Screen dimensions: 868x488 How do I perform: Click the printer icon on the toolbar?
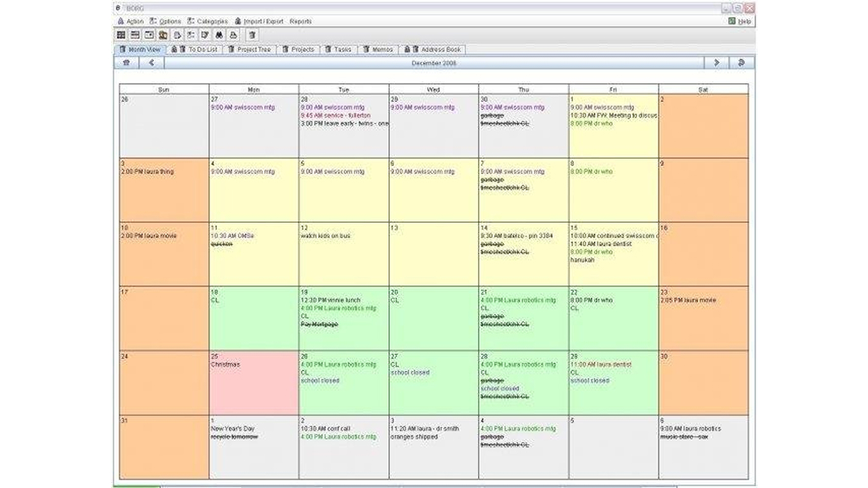point(231,35)
